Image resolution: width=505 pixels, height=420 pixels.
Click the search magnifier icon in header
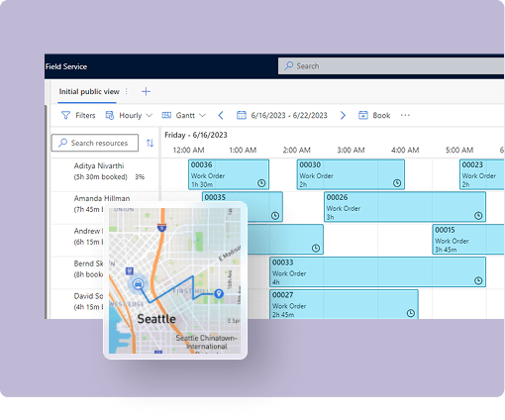(x=289, y=65)
